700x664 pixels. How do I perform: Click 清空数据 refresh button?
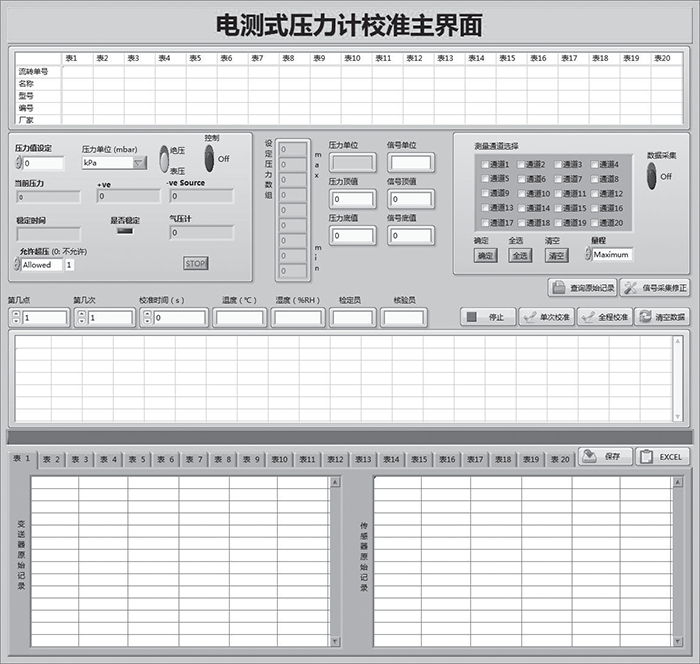[x=662, y=317]
